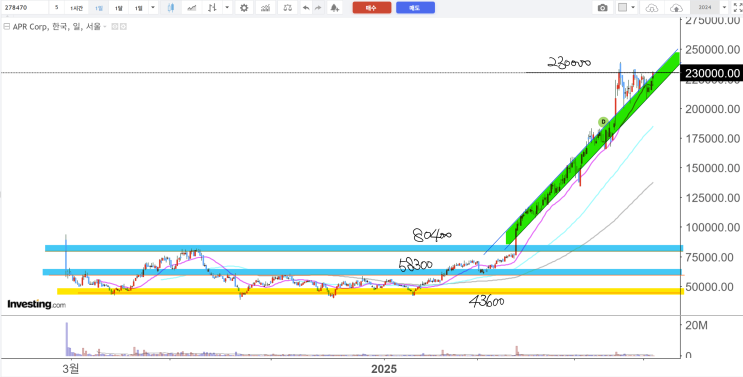Image resolution: width=743 pixels, height=377 pixels.
Task: Open the chart style dropdown arrow
Action: (x=227, y=8)
